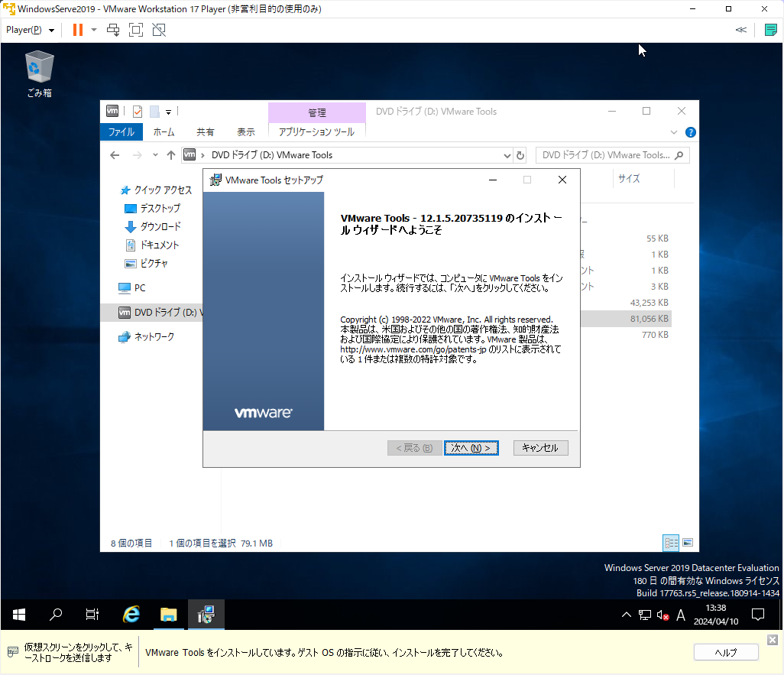Collapse VMware toolbar with double-chevron icon
The width and height of the screenshot is (784, 675).
pyautogui.click(x=741, y=30)
